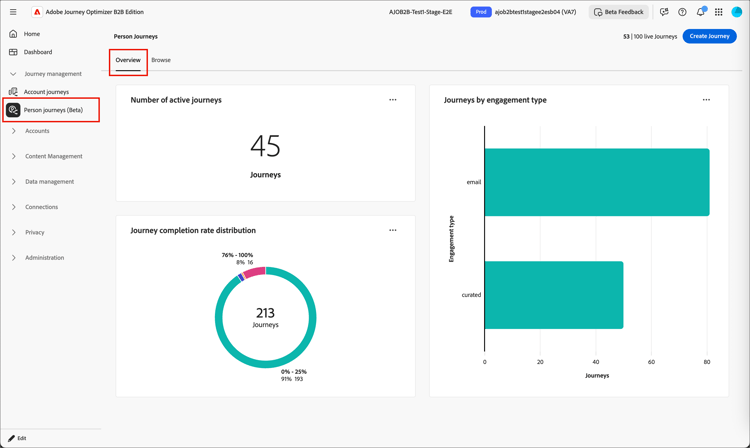Click the Journey completion rate distribution title
The width and height of the screenshot is (750, 448).
(193, 230)
